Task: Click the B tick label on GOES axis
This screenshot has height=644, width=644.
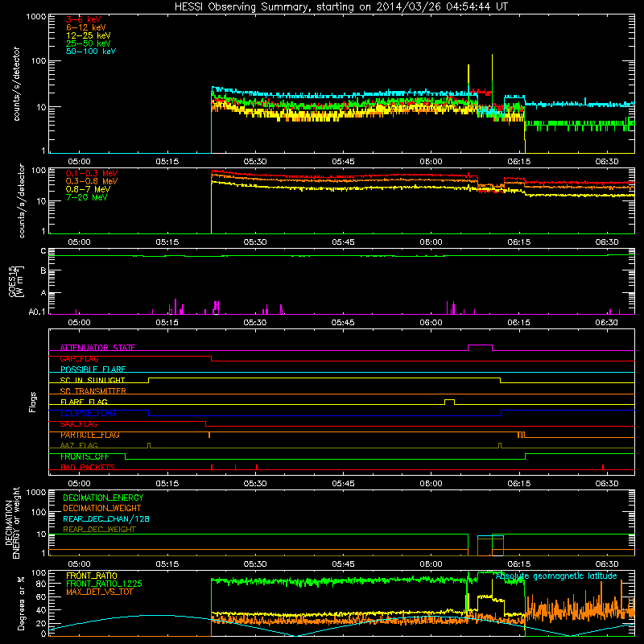Action: click(43, 270)
